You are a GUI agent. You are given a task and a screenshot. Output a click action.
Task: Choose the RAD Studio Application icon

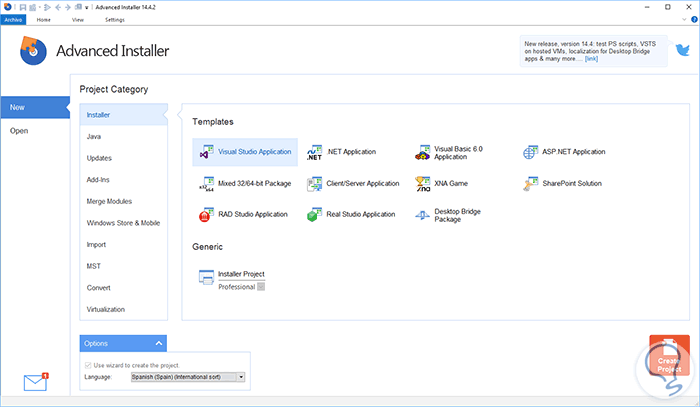point(206,215)
